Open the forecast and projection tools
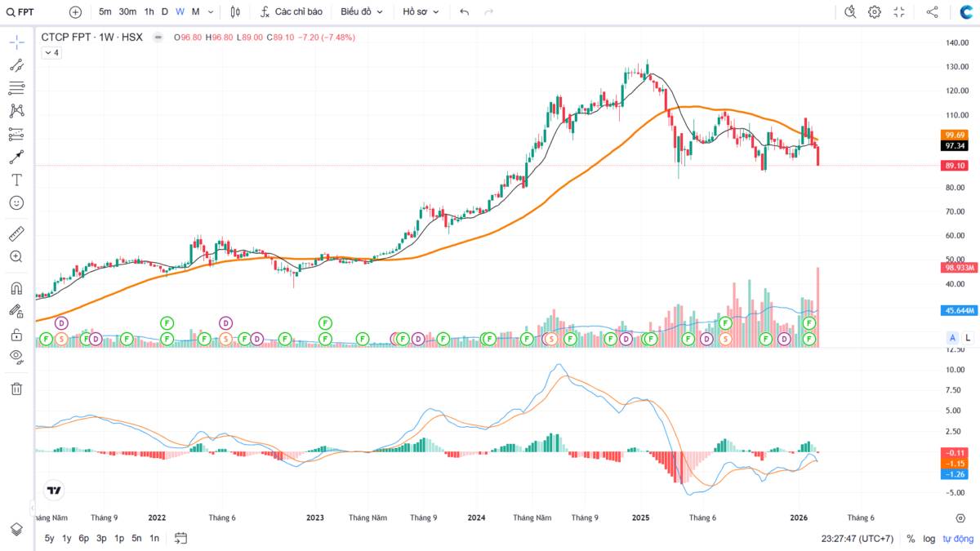980x551 pixels. 16,134
